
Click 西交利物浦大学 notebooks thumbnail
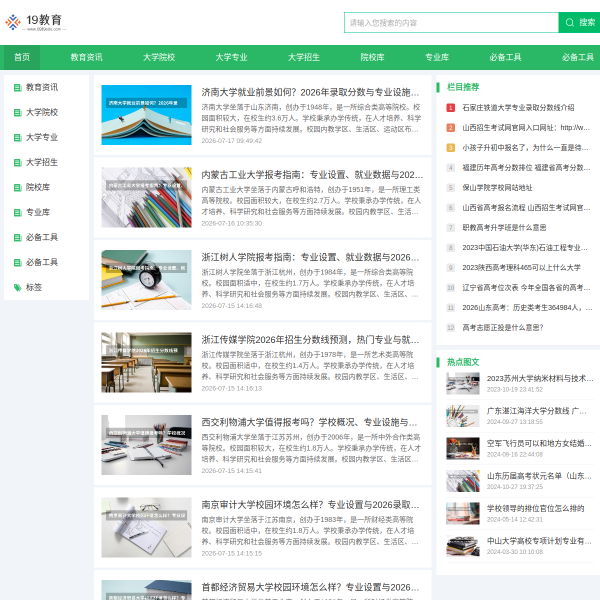tap(146, 445)
